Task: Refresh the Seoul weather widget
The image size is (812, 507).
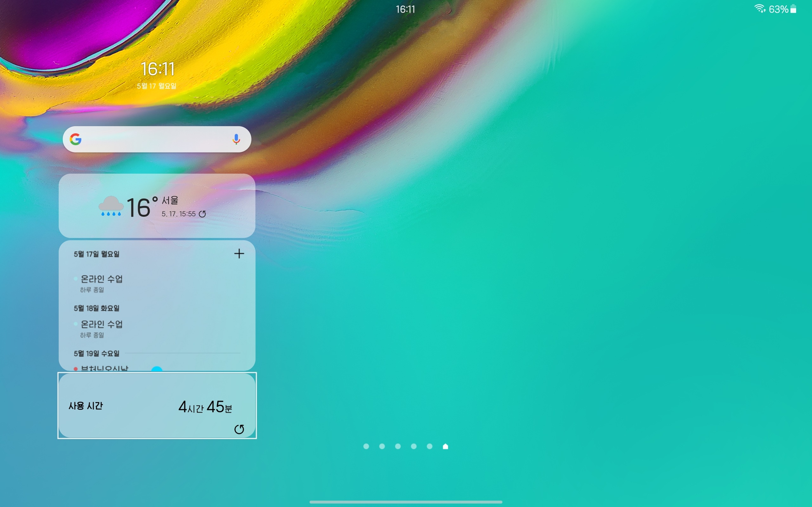Action: coord(202,214)
